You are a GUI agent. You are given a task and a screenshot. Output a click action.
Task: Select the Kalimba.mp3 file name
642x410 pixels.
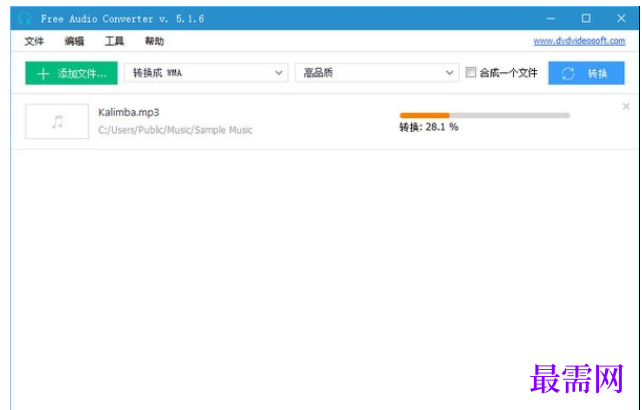click(129, 112)
